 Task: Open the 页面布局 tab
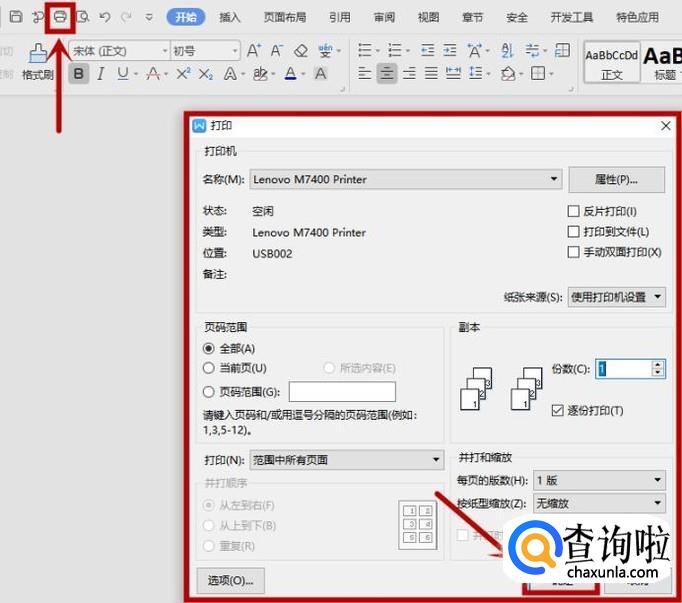tap(285, 17)
